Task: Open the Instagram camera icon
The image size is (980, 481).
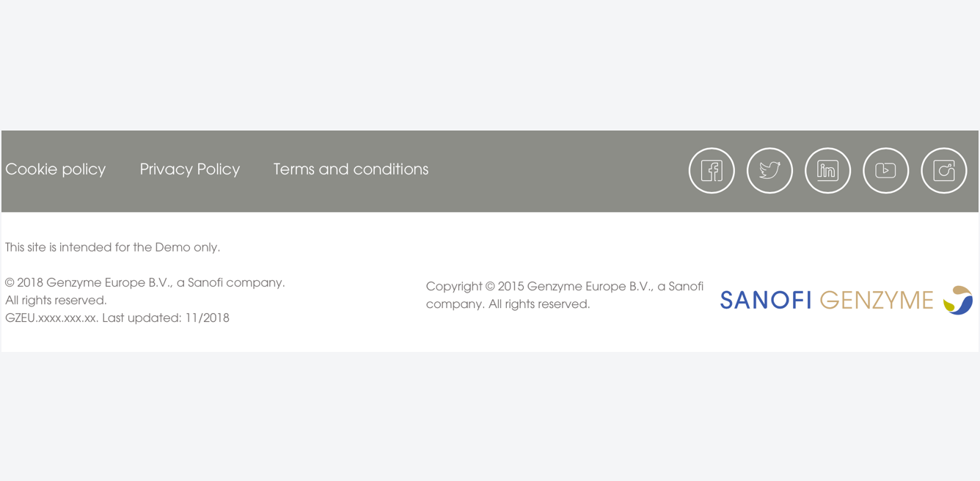Action: pos(943,171)
